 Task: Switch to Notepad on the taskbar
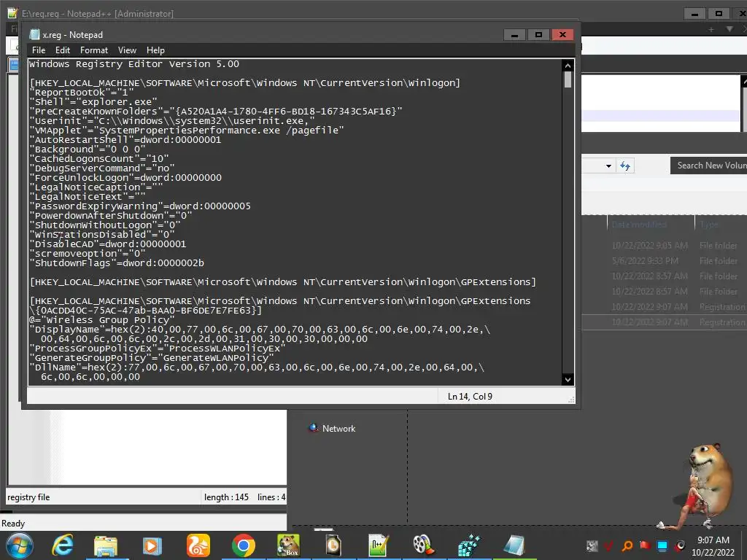click(x=514, y=545)
